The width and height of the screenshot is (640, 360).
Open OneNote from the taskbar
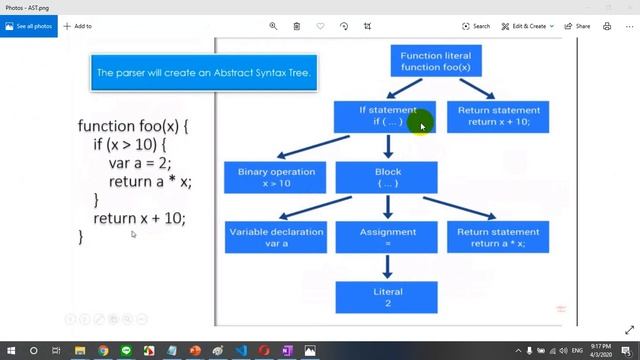click(287, 351)
